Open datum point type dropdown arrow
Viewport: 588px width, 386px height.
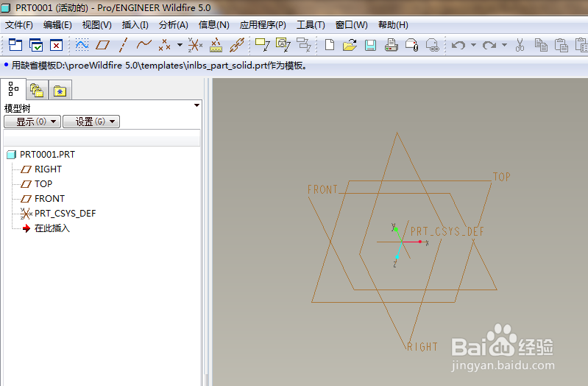[x=180, y=45]
